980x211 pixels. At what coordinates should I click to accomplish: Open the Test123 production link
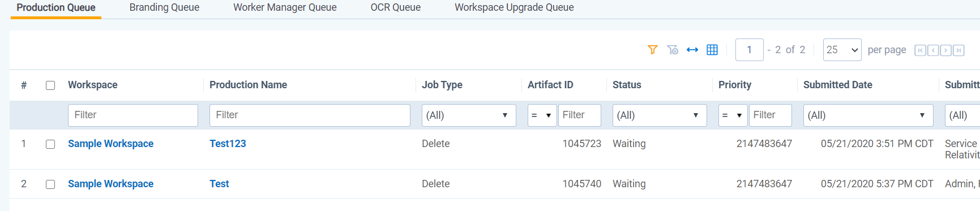tap(228, 144)
